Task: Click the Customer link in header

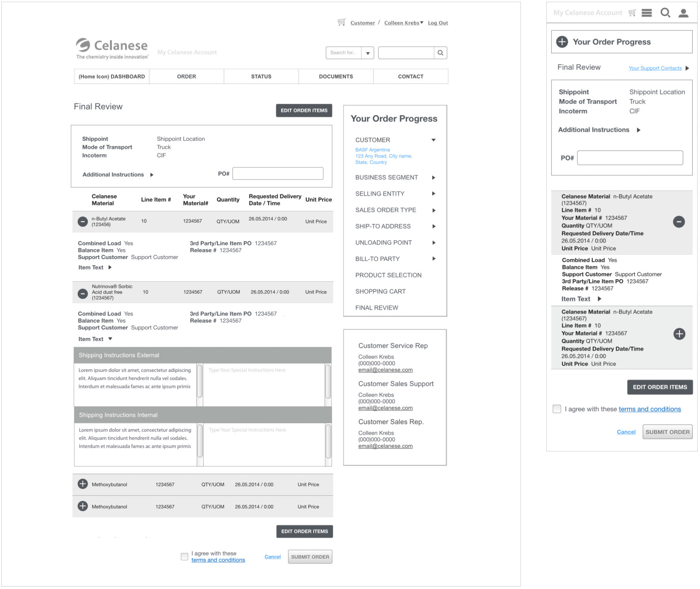Action: pyautogui.click(x=362, y=23)
